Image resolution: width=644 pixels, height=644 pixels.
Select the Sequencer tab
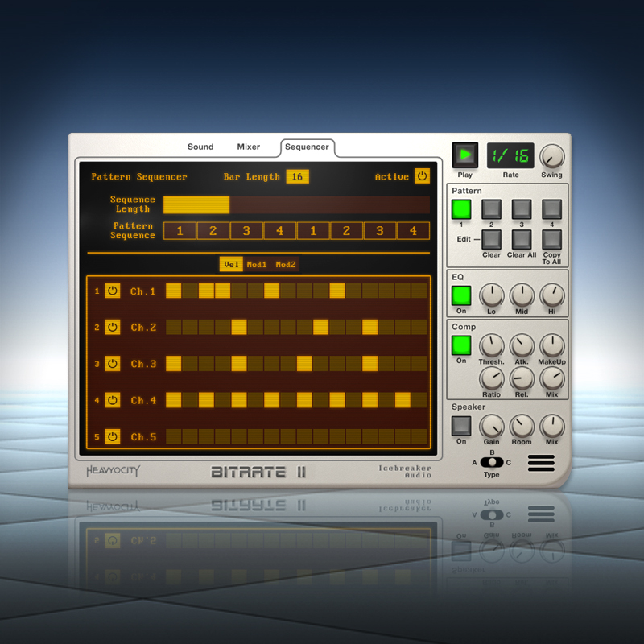point(307,147)
